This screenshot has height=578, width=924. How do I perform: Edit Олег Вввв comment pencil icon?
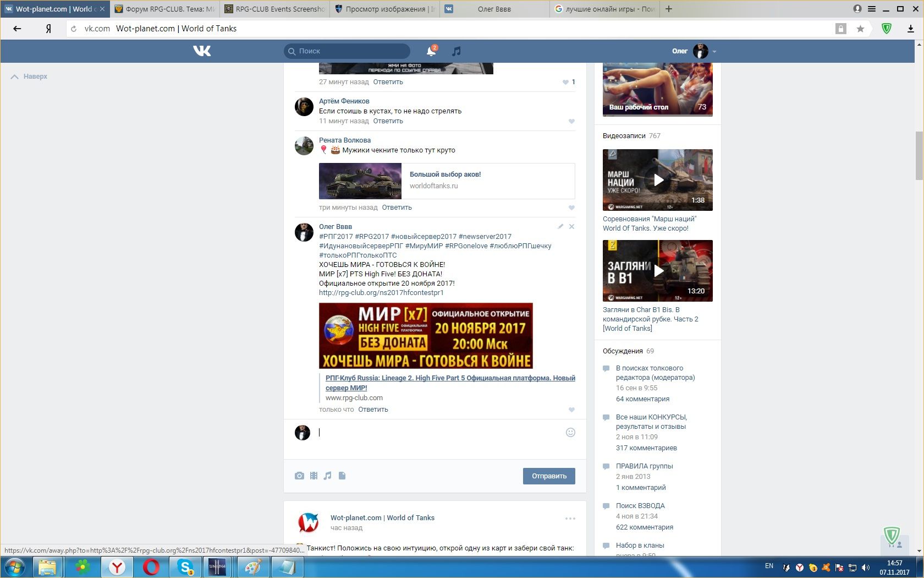pyautogui.click(x=560, y=226)
